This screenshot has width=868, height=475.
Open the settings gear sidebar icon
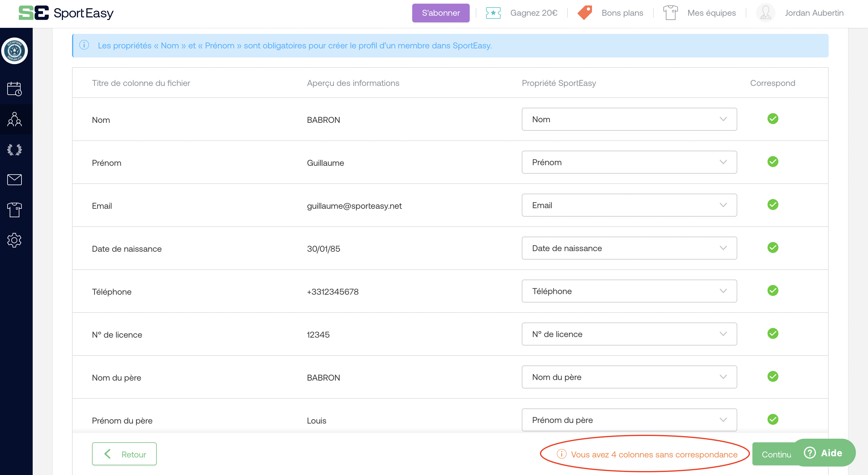coord(15,240)
